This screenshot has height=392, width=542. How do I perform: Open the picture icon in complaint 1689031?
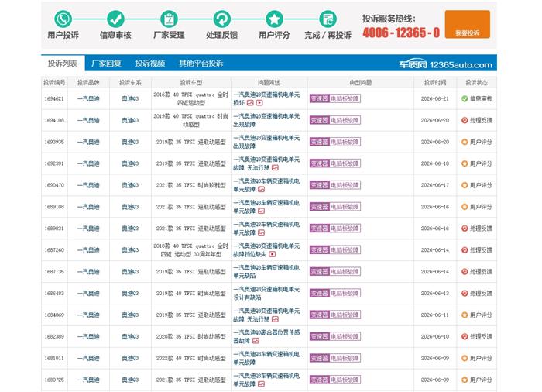[262, 232]
